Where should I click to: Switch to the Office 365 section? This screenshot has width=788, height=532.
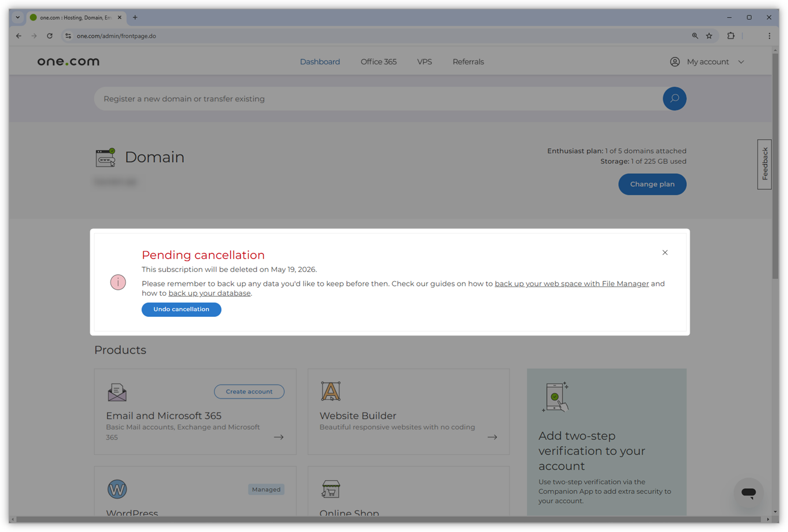tap(378, 62)
